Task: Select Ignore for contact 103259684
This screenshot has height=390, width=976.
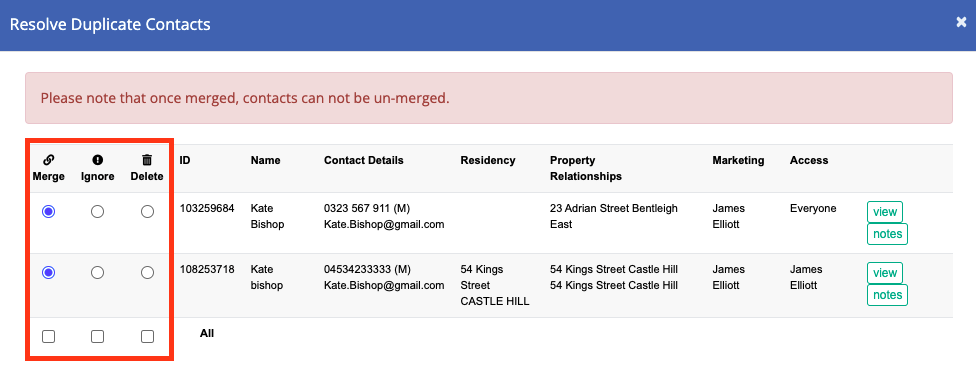Action: click(97, 211)
